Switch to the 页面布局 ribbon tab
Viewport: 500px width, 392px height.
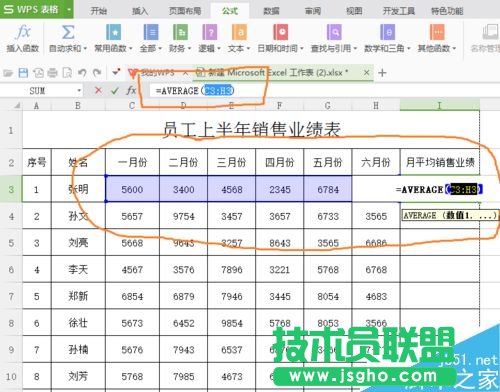185,11
